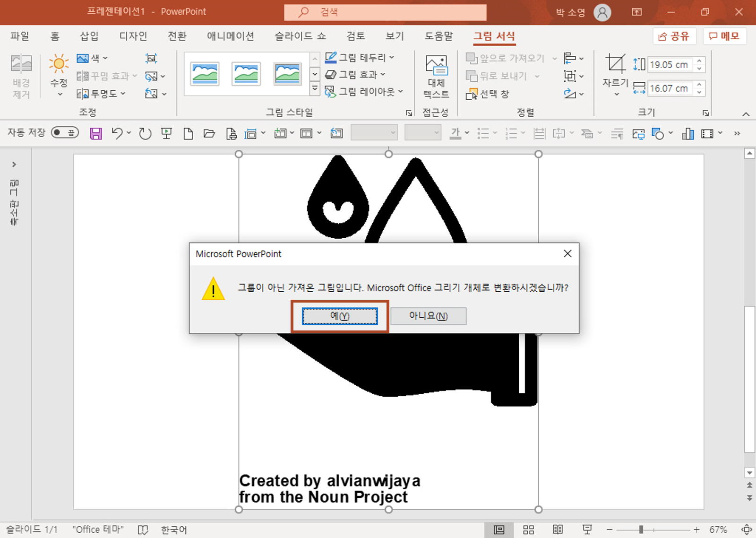Click the user account avatar icon

tap(602, 12)
